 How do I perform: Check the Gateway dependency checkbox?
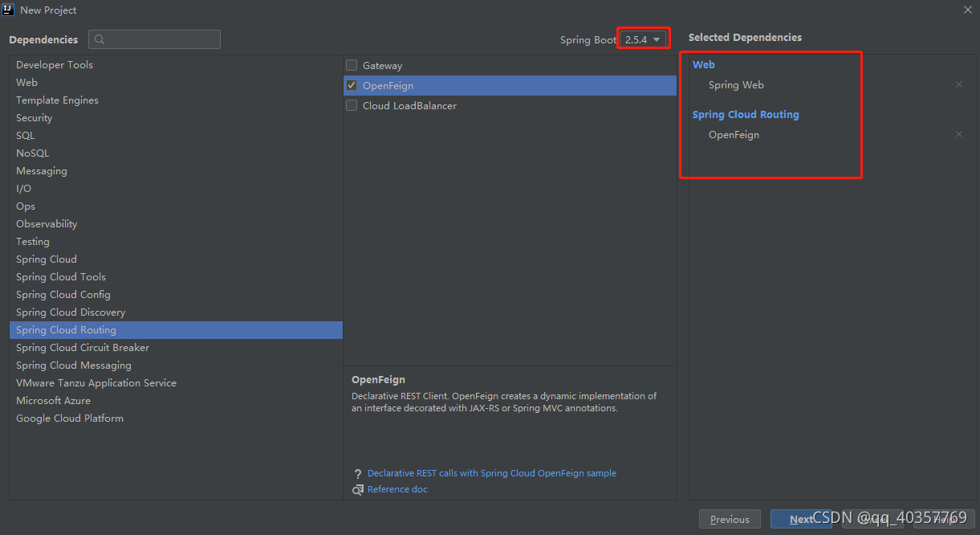point(352,65)
